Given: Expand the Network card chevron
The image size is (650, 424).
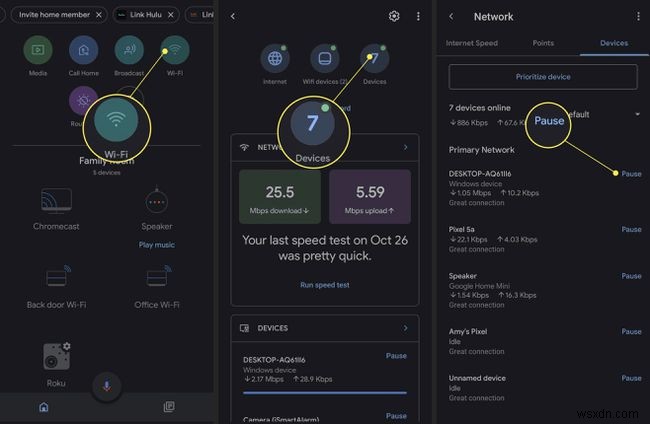Looking at the screenshot, I should pyautogui.click(x=405, y=147).
